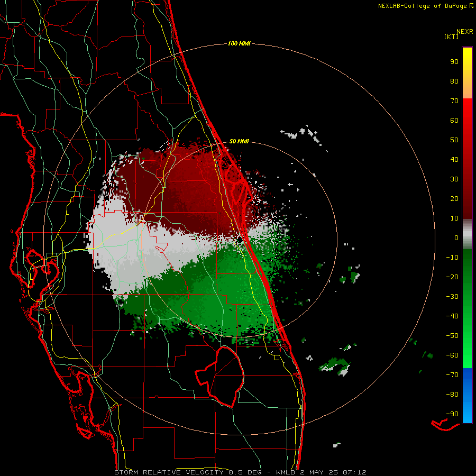476x476 pixels.
Task: Click the -90 knot scale label
Action: (x=452, y=414)
